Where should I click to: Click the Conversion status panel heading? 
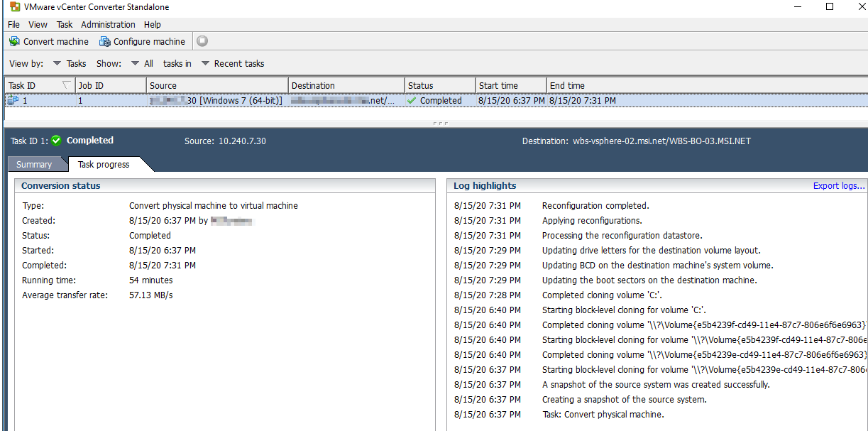pyautogui.click(x=61, y=186)
